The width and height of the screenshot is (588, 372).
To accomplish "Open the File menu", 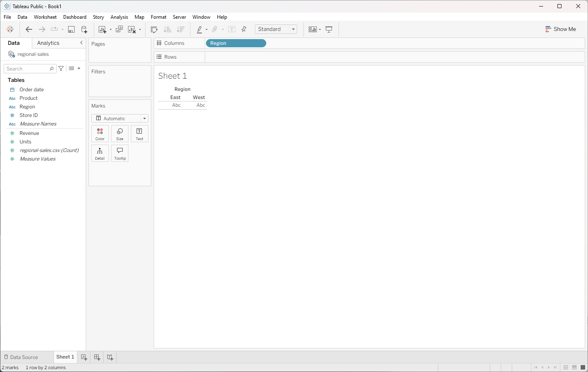I will [7, 17].
